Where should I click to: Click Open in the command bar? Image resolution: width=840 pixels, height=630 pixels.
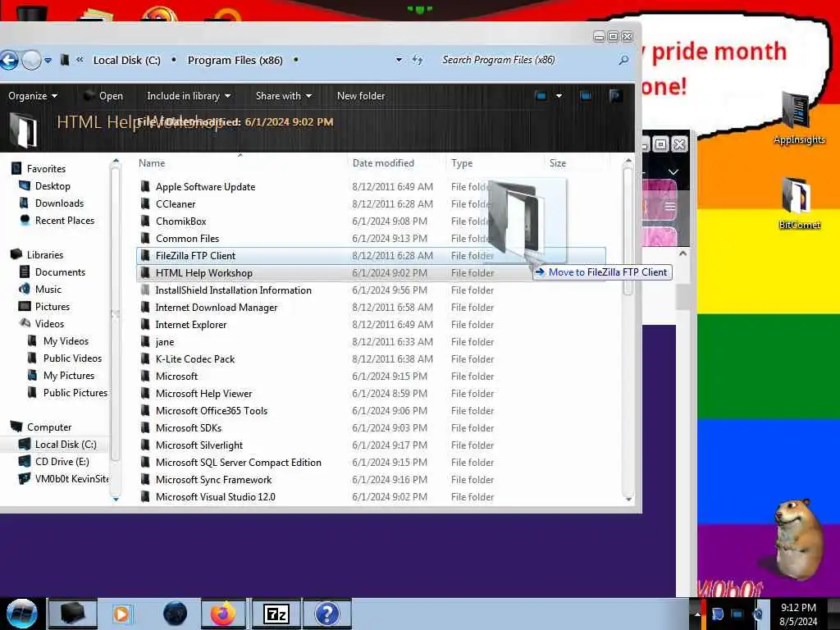click(x=103, y=96)
